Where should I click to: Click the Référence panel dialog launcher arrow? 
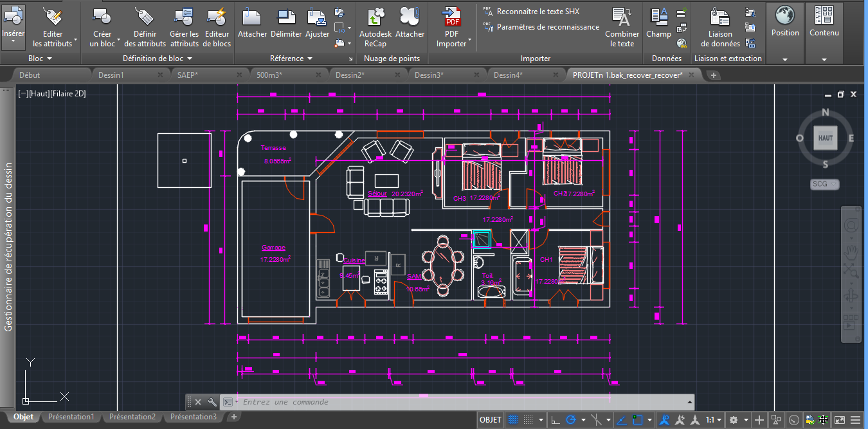[350, 59]
